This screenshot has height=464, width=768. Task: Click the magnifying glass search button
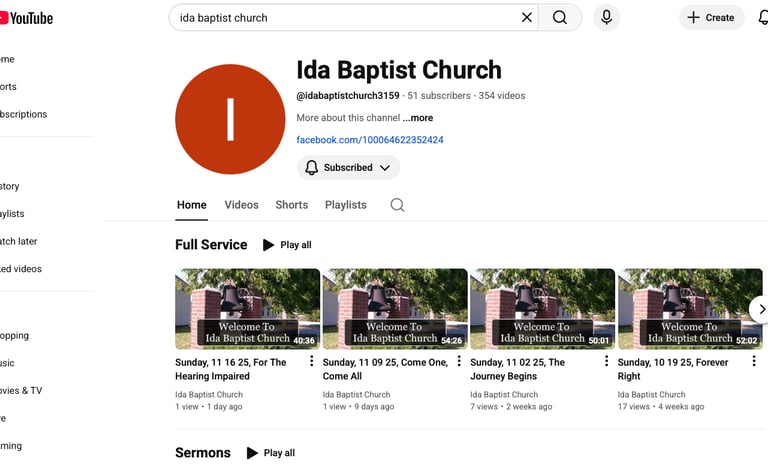[x=560, y=17]
